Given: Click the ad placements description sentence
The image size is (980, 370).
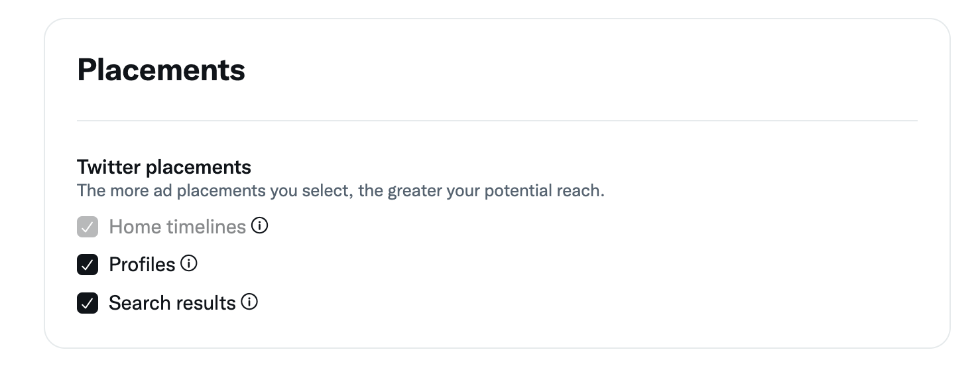Looking at the screenshot, I should click(340, 191).
